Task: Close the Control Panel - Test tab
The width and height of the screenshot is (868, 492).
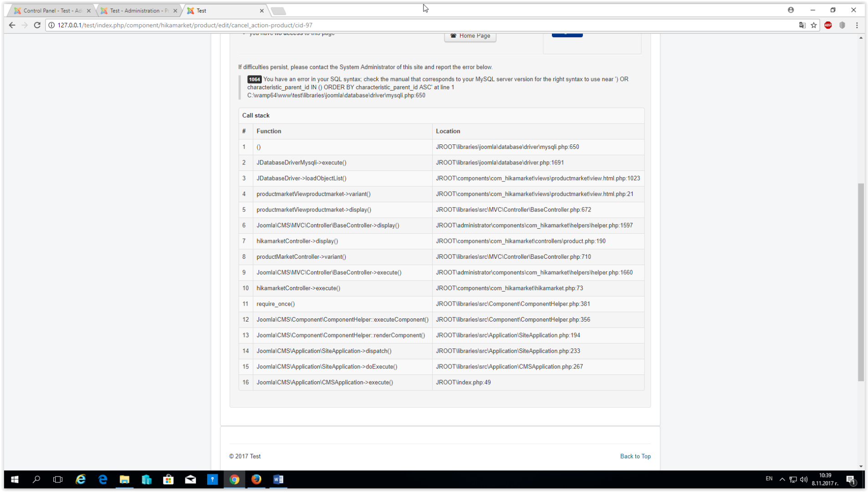Action: tap(88, 10)
